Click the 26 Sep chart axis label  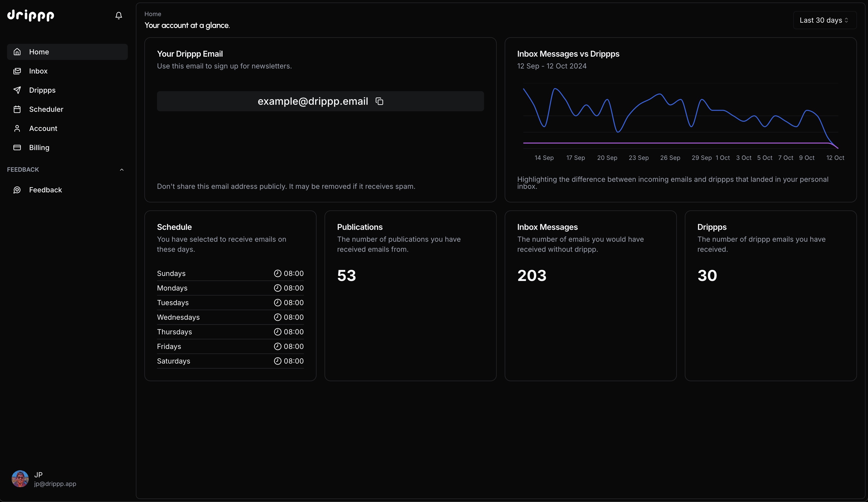click(670, 158)
